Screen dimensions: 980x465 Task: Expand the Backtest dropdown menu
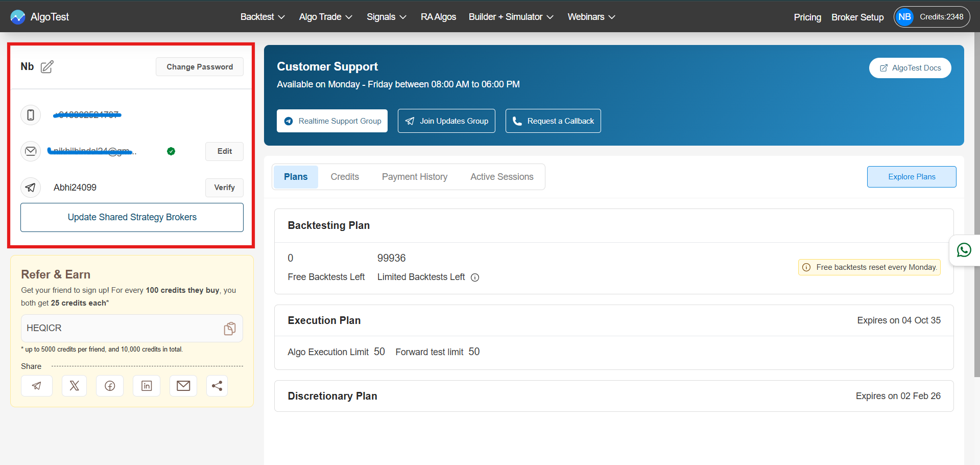point(262,17)
